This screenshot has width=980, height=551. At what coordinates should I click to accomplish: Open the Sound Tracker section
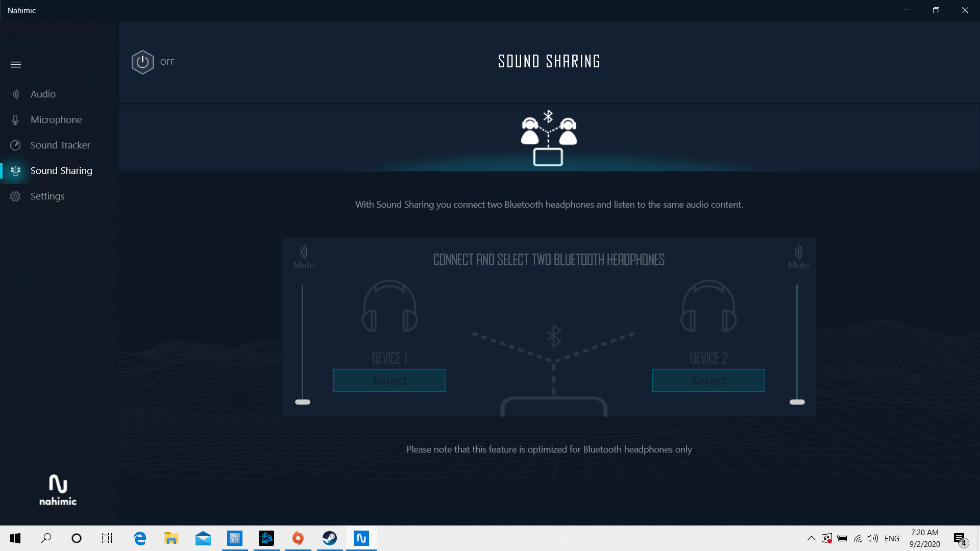[x=60, y=145]
